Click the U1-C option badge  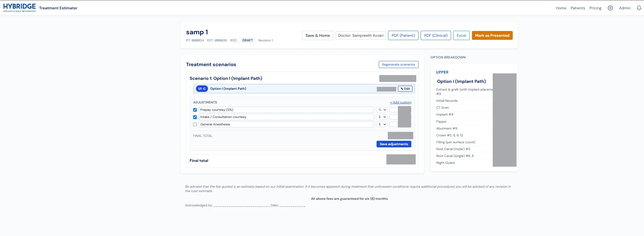[x=202, y=89]
